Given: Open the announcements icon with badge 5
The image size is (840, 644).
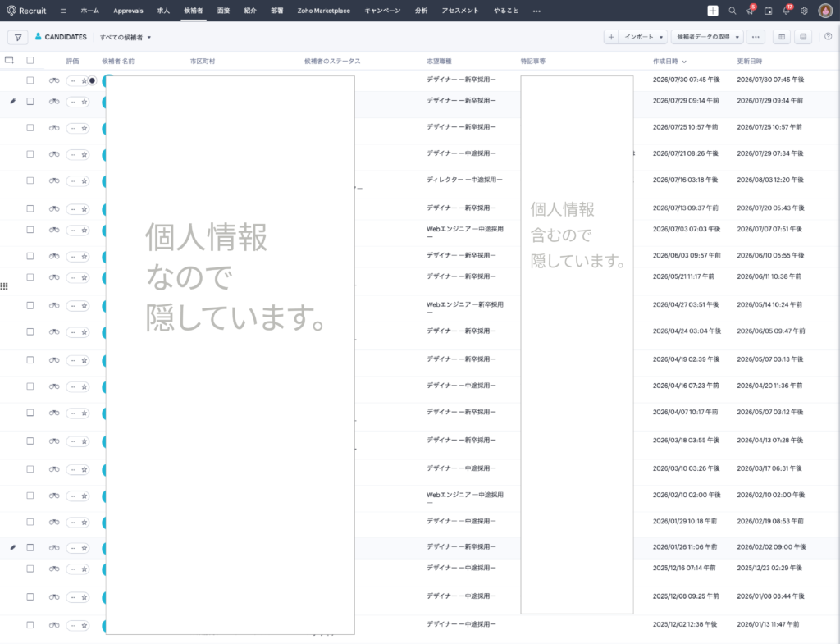Looking at the screenshot, I should [x=750, y=10].
